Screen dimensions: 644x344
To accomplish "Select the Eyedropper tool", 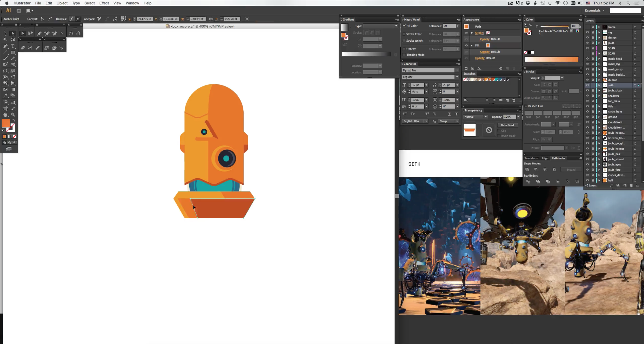I will [x=5, y=96].
